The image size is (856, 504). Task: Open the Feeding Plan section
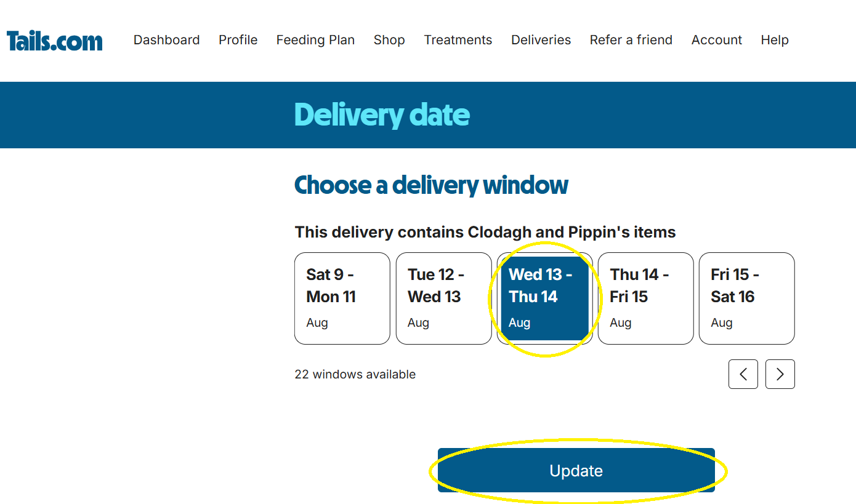click(315, 40)
